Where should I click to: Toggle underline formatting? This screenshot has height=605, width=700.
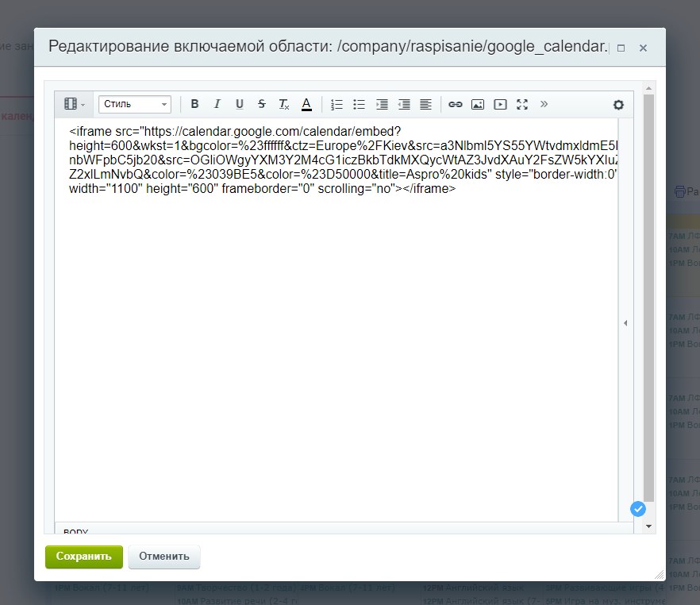tap(240, 104)
